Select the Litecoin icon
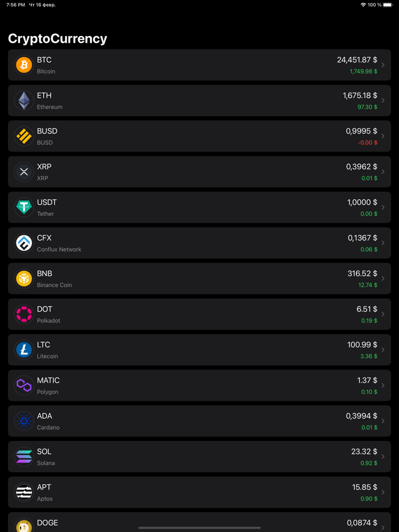Viewport: 399px width, 532px height. (x=23, y=349)
